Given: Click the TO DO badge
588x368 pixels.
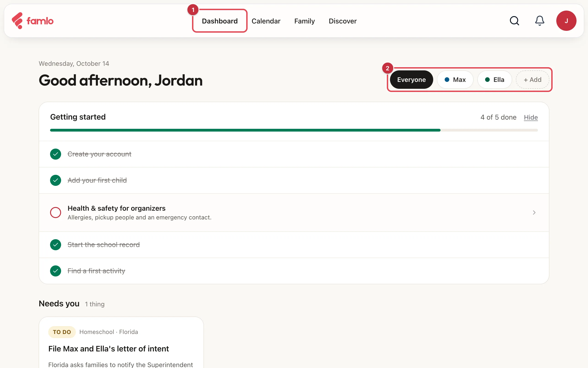Looking at the screenshot, I should (62, 332).
